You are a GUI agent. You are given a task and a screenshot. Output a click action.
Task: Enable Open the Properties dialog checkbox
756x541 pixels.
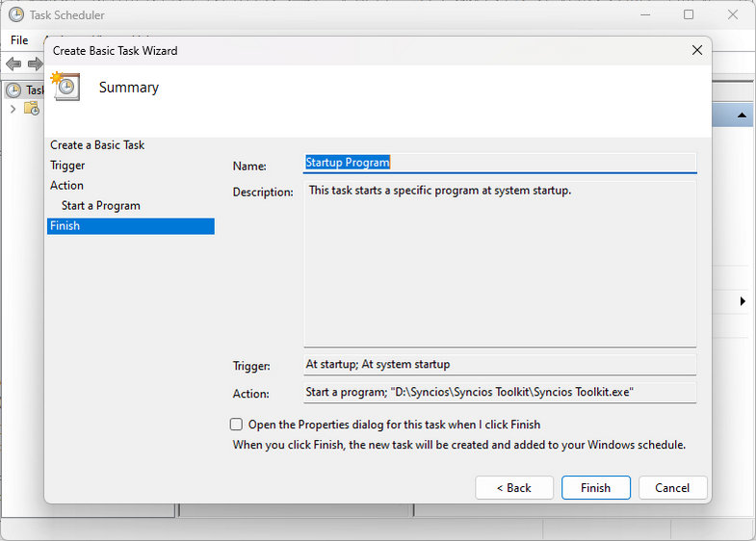click(x=236, y=424)
